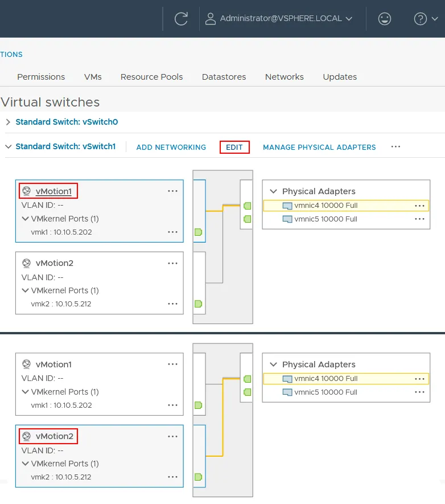Click the help question mark icon
The width and height of the screenshot is (445, 504).
point(421,19)
